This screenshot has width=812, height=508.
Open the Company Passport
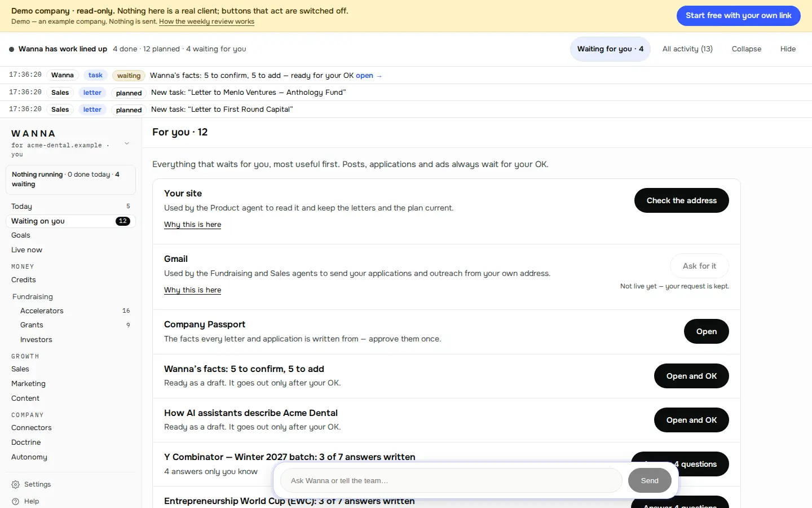point(706,331)
